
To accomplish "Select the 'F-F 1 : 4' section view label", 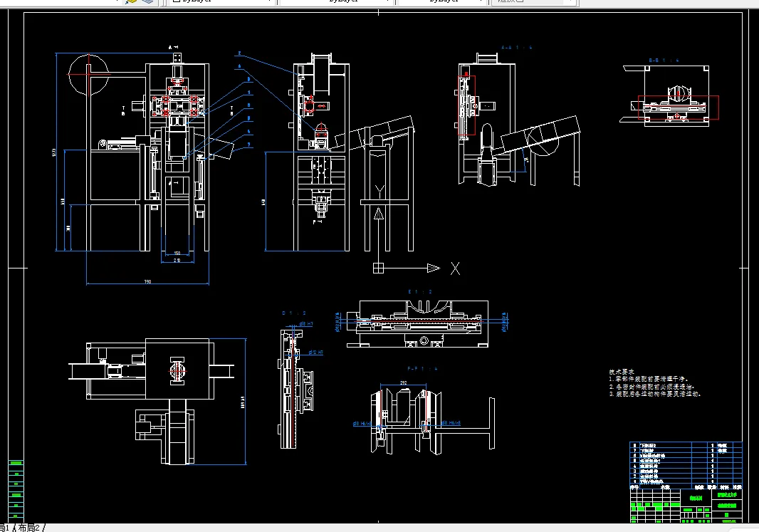I will [x=422, y=369].
